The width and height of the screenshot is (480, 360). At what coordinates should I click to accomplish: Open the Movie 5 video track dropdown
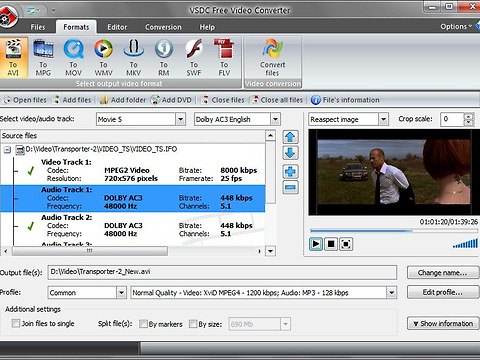click(x=180, y=119)
